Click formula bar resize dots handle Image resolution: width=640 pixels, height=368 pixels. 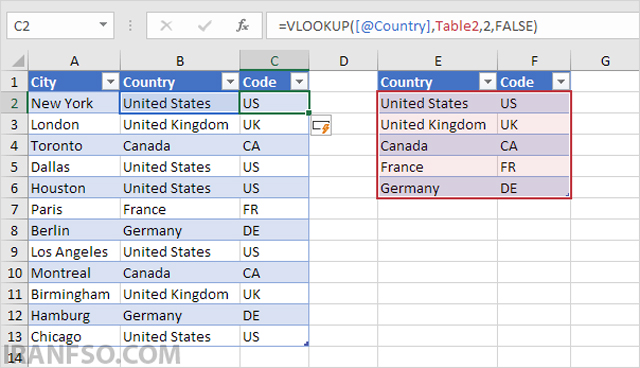pyautogui.click(x=130, y=26)
